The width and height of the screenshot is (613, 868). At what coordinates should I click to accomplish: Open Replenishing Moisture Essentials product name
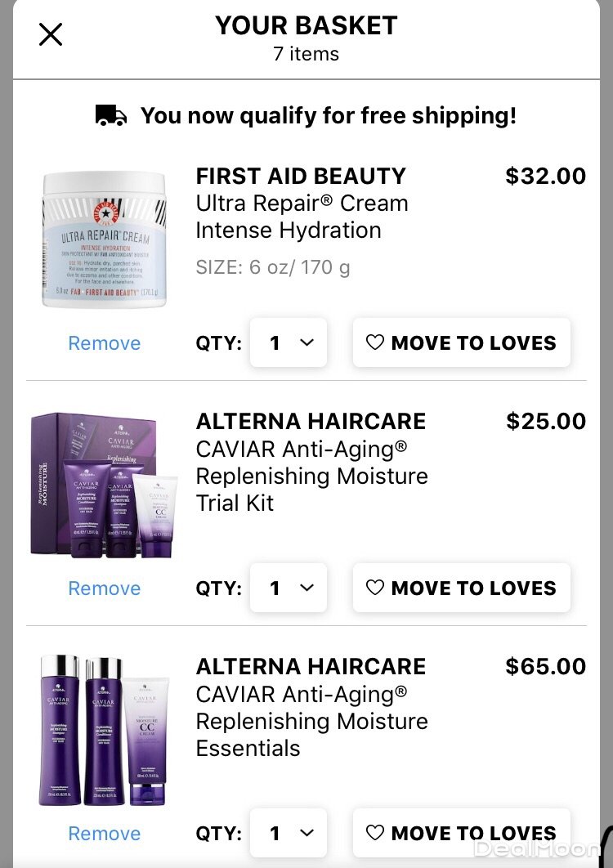click(x=311, y=722)
